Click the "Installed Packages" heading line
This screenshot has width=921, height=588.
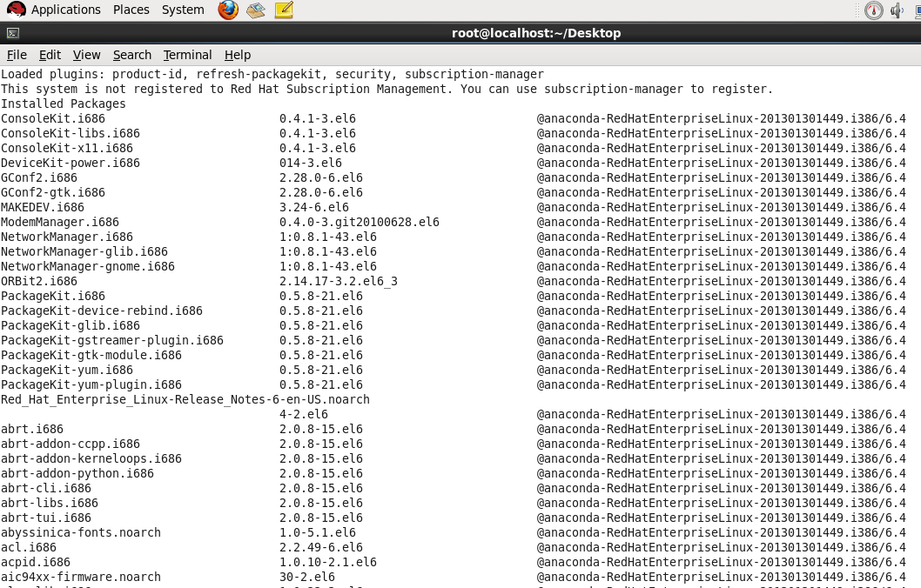[64, 104]
